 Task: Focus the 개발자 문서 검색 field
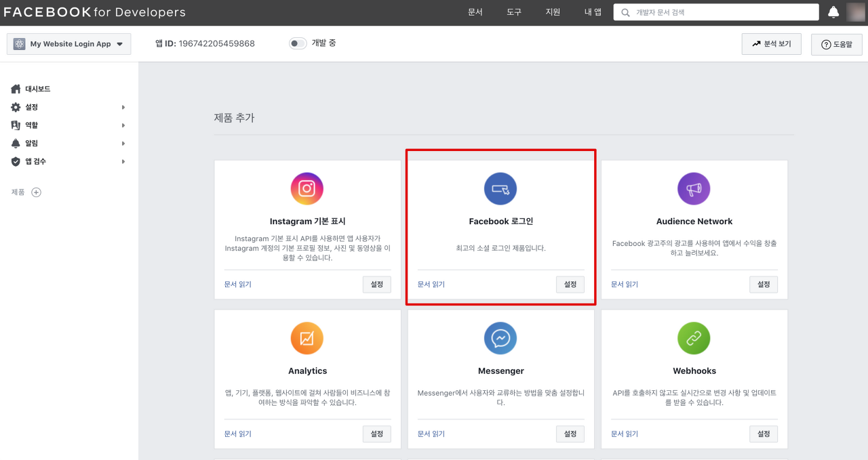[716, 12]
